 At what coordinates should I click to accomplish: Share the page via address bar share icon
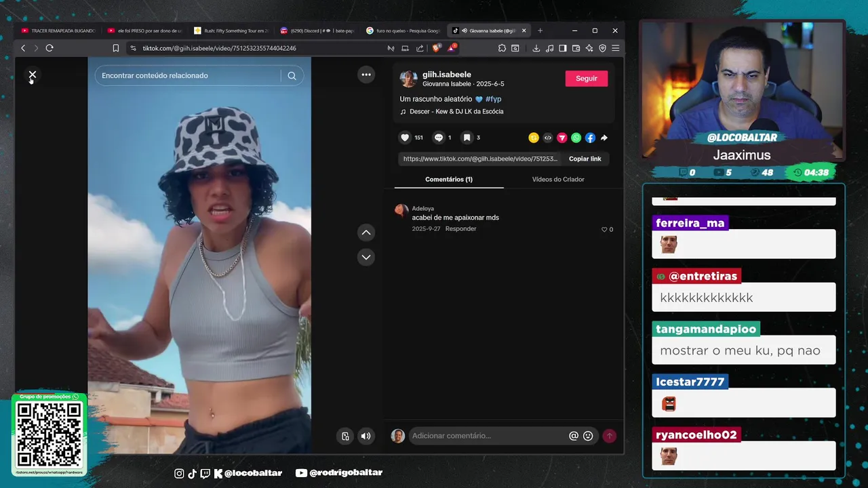(x=420, y=48)
